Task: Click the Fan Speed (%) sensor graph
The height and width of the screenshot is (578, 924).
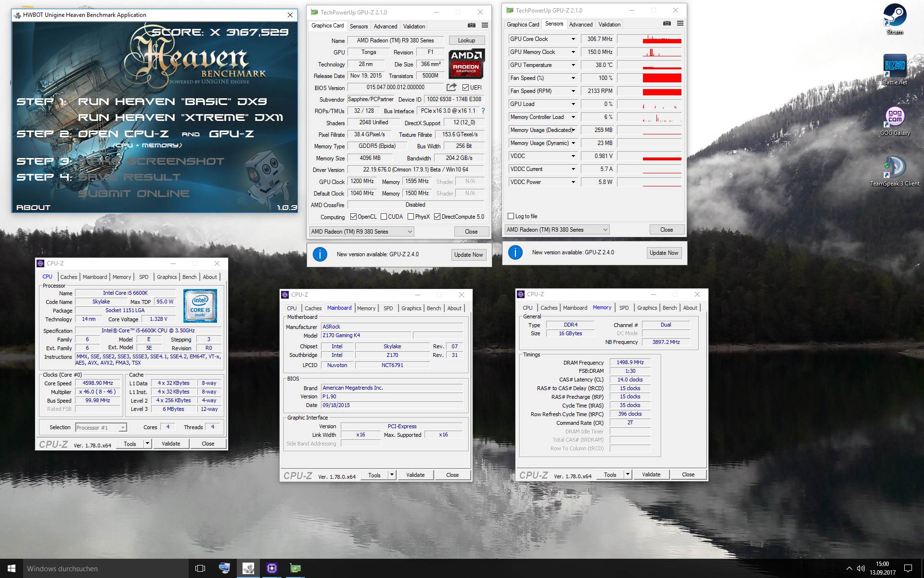Action: [x=649, y=78]
